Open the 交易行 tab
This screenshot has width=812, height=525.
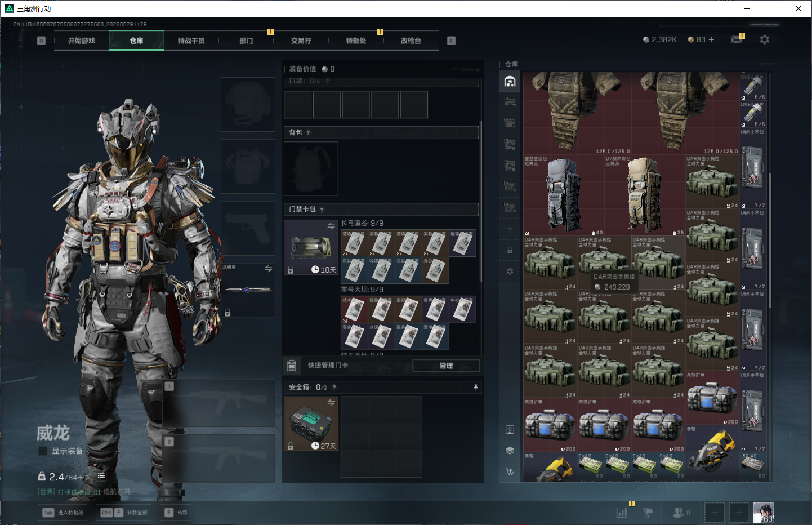[x=301, y=41]
